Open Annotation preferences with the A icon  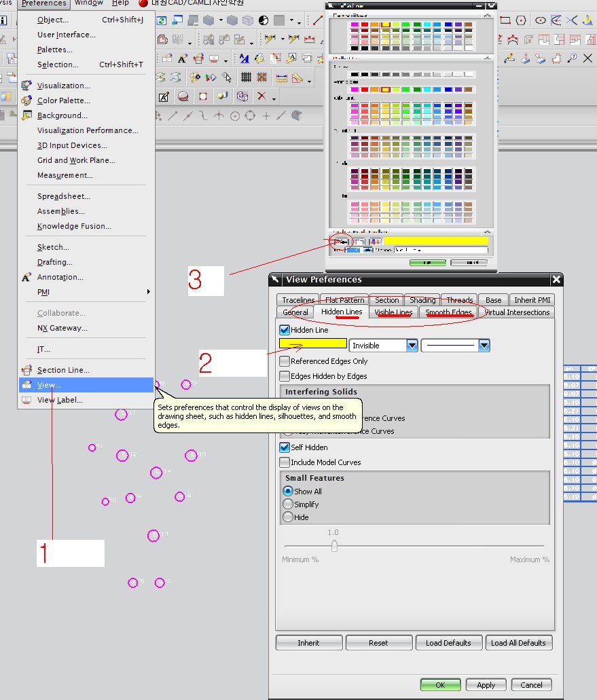(x=60, y=277)
